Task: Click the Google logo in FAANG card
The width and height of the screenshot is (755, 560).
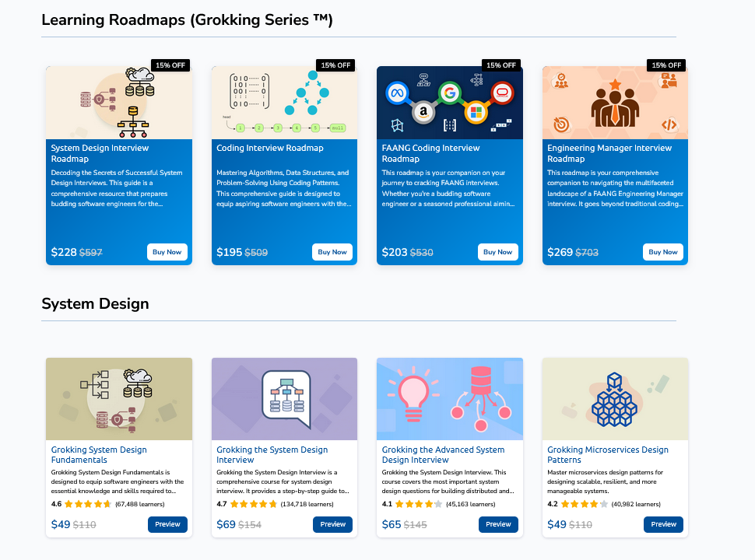Action: point(450,93)
